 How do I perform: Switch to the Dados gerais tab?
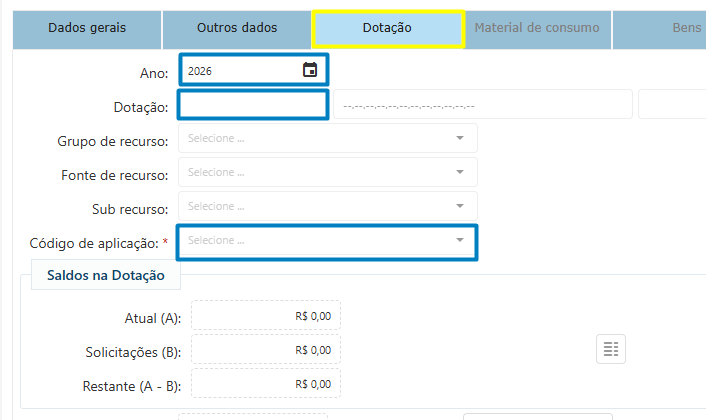pyautogui.click(x=87, y=28)
